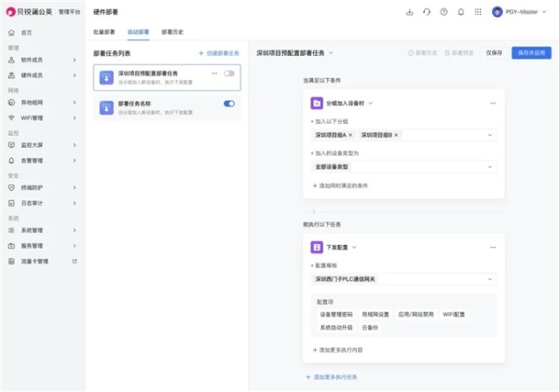Open more options for 深圳项目预配置部署任务 list item
The image size is (559, 392).
click(x=214, y=74)
